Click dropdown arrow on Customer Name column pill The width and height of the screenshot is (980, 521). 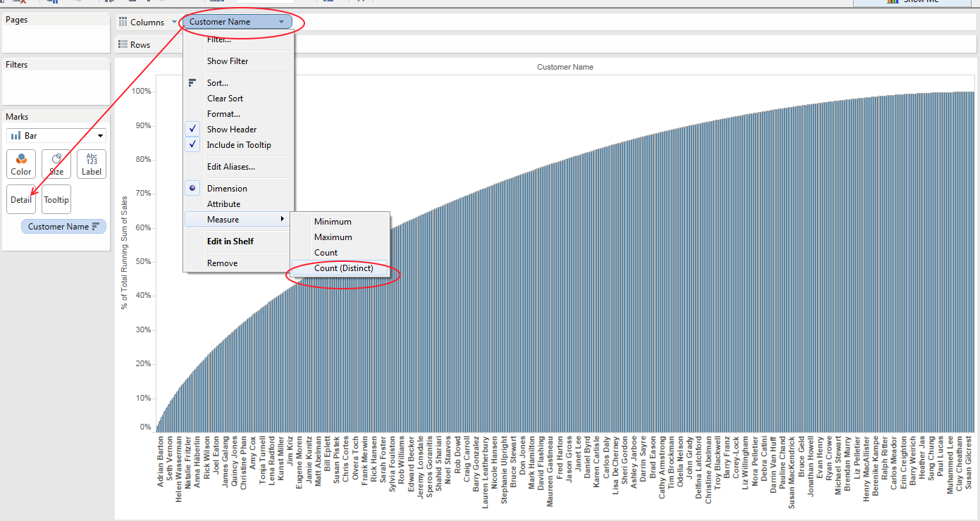(x=281, y=22)
